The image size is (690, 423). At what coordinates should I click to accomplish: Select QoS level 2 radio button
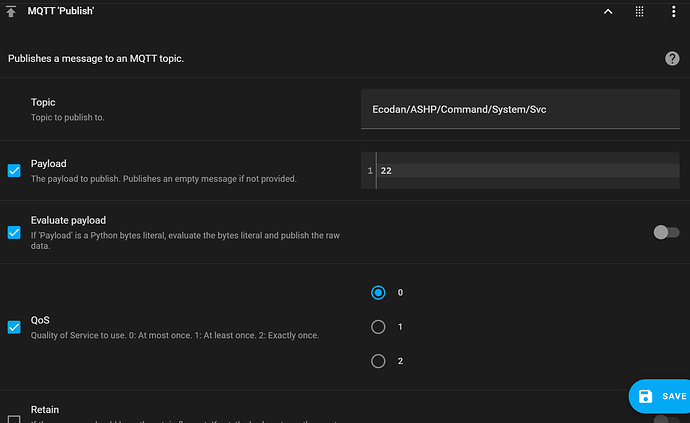coord(378,361)
